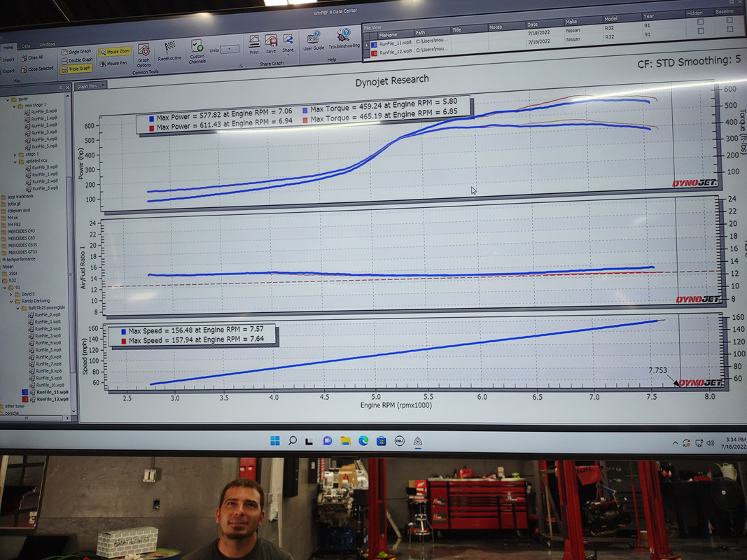Select the 350z folder under Nissan
Image resolution: width=747 pixels, height=560 pixels.
click(x=10, y=274)
